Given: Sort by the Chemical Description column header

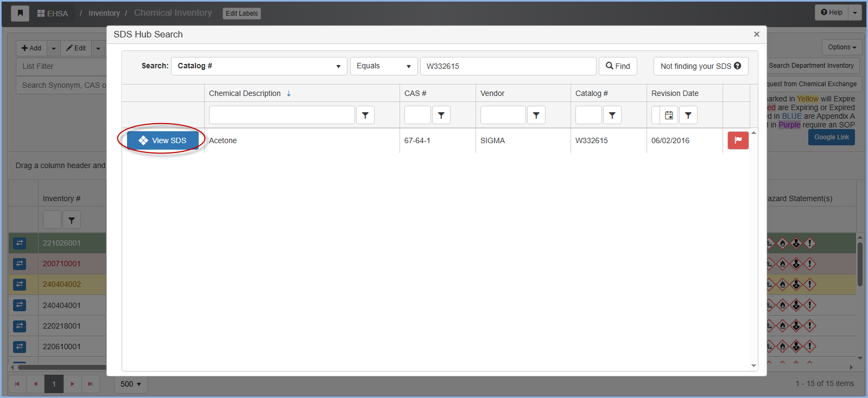Looking at the screenshot, I should [x=245, y=93].
